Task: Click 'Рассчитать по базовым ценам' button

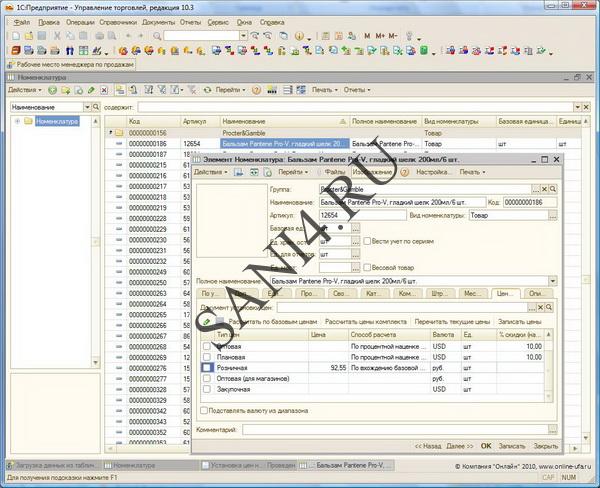Action: 273,322
